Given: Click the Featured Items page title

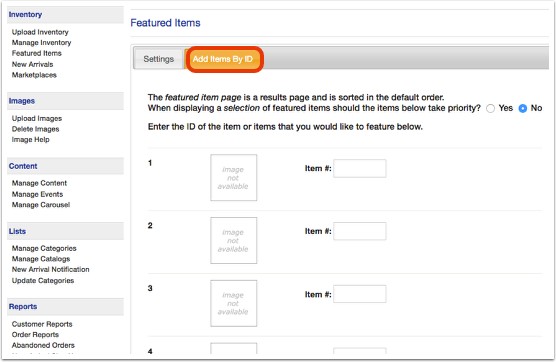Looking at the screenshot, I should (x=165, y=23).
